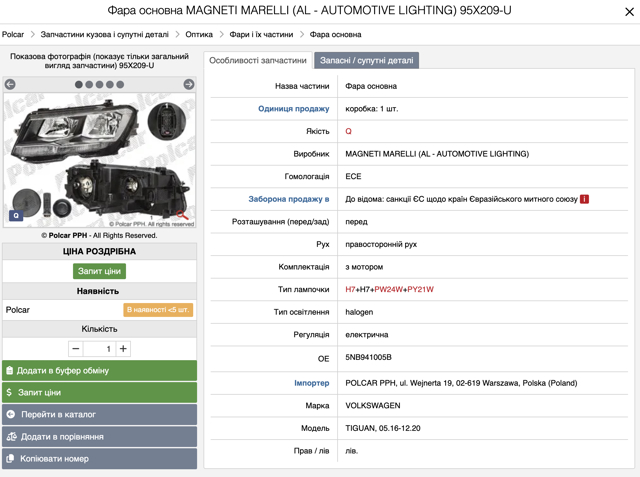Select the third photo carousel dot
This screenshot has height=477, width=640.
pyautogui.click(x=100, y=84)
